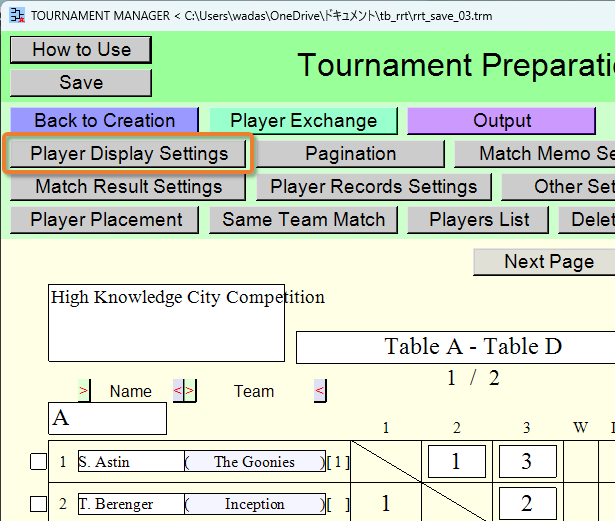Click the empty seed bracket for T. Berenger
This screenshot has height=521, width=615.
coord(338,505)
